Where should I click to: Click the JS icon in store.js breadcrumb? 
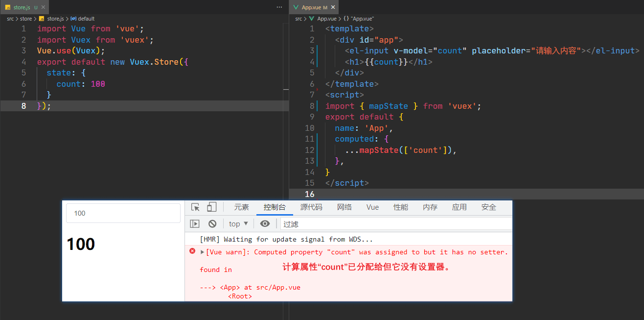(x=42, y=19)
